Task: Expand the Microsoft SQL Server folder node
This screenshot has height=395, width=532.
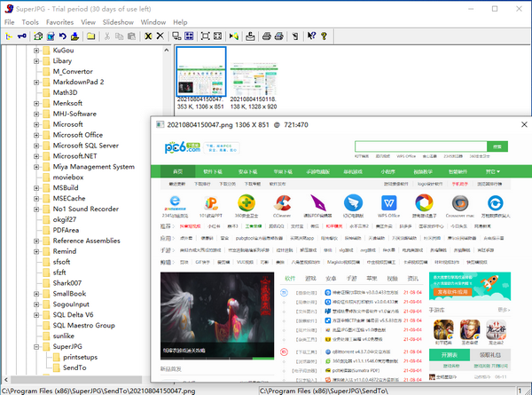Action: [x=36, y=146]
